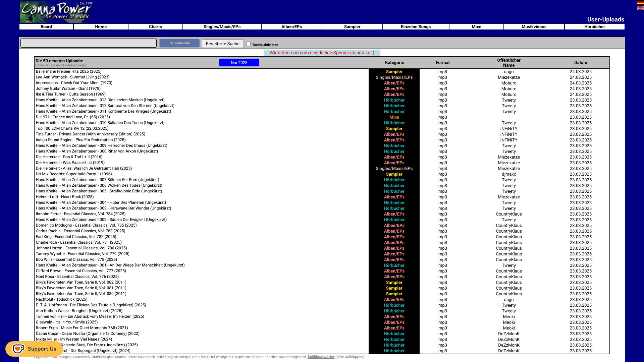The width and height of the screenshot is (644, 362).
Task: Focus the quick search input field
Action: point(89,43)
